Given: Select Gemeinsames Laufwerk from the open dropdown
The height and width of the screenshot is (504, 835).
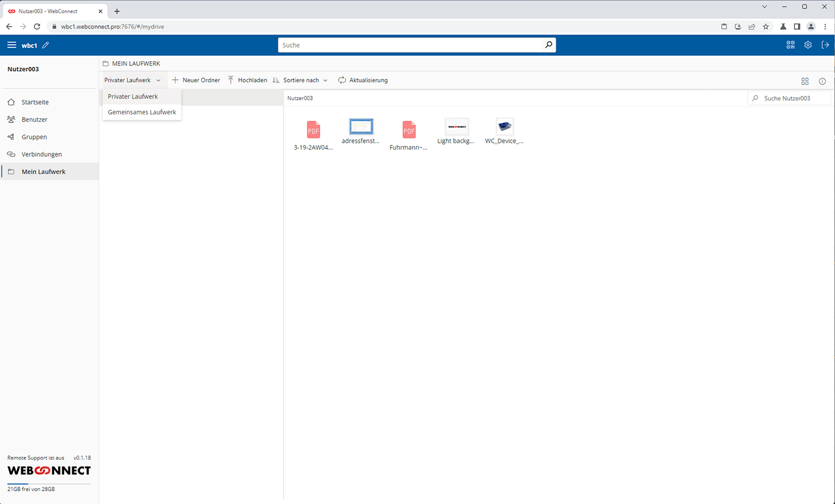Looking at the screenshot, I should (142, 112).
